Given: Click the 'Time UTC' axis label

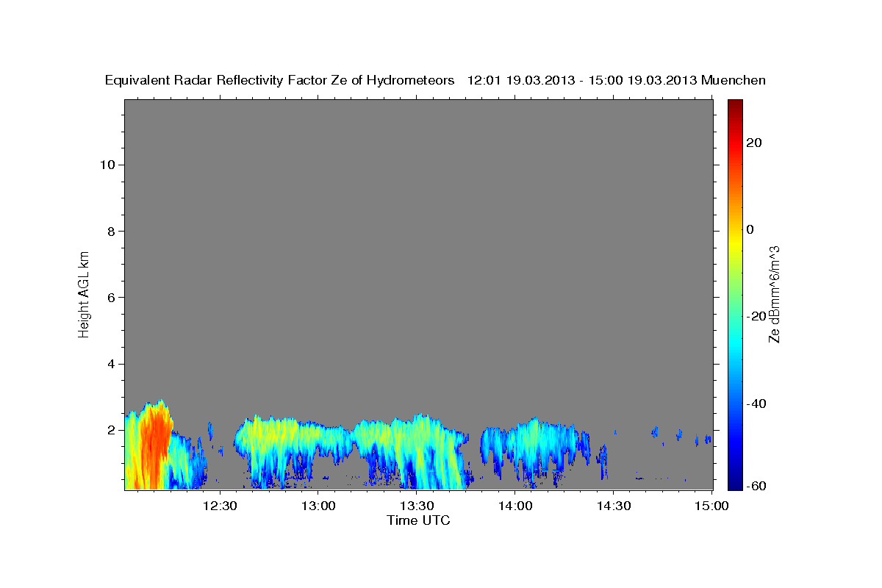Looking at the screenshot, I should 418,520.
